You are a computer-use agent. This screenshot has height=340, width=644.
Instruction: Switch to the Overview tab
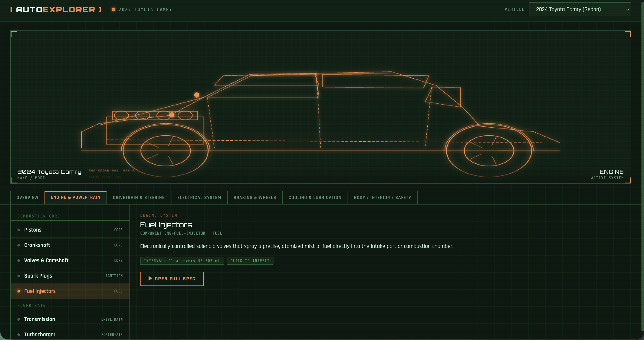[x=27, y=197]
